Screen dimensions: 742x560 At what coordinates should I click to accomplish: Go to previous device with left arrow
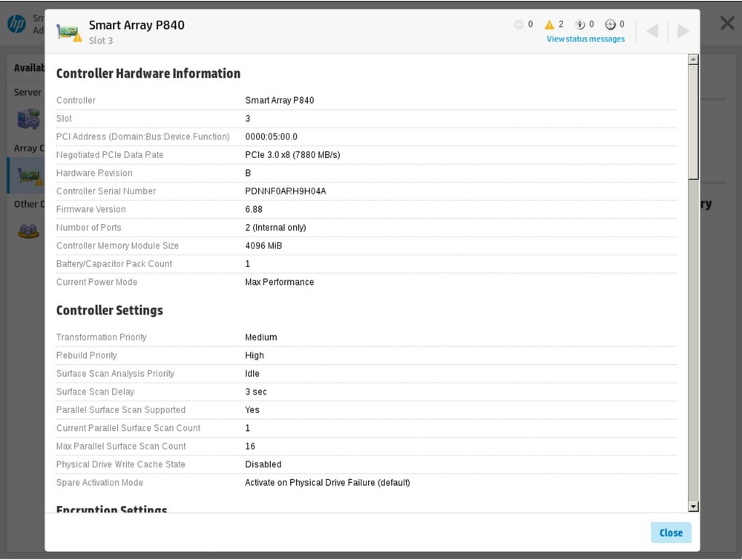[x=652, y=31]
